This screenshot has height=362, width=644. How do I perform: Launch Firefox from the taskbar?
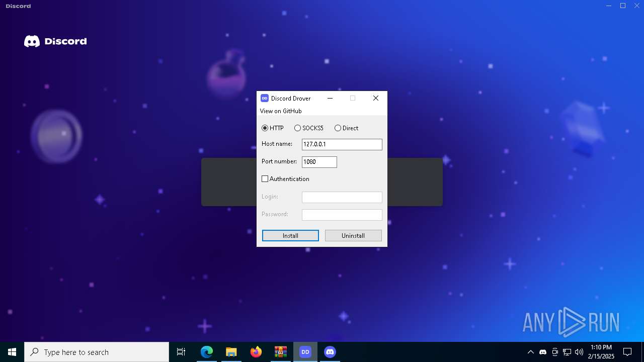(256, 352)
